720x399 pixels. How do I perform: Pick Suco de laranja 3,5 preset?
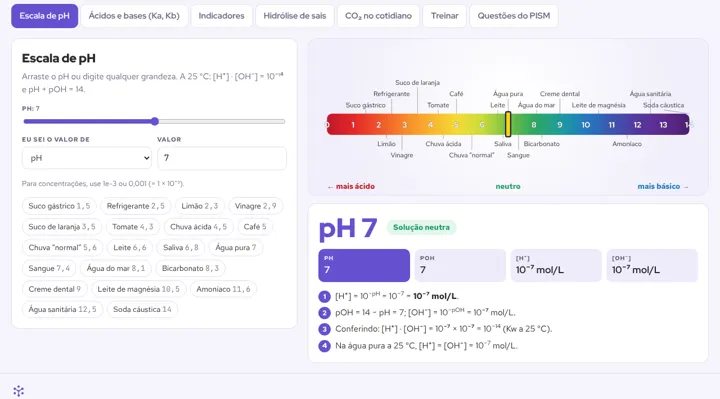62,227
